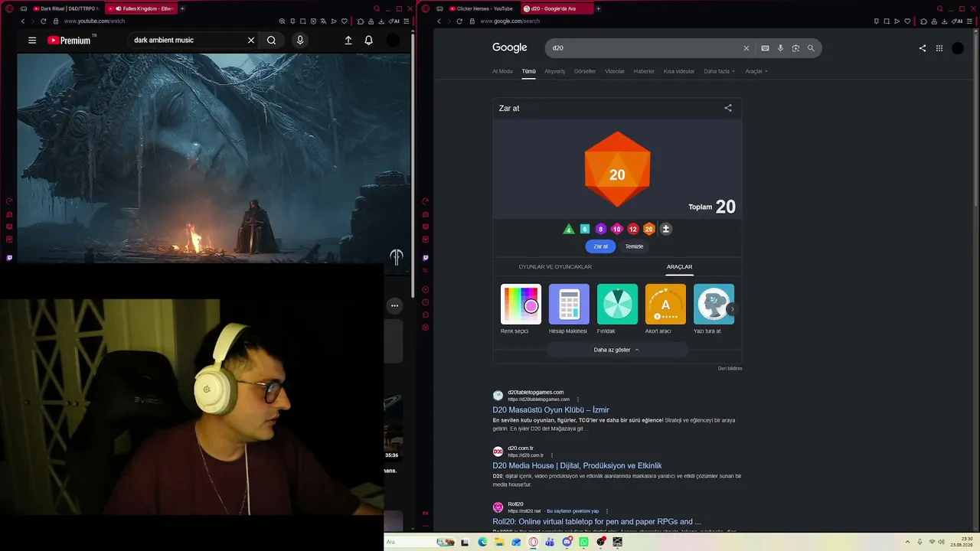Screen dimensions: 980x551
Task: Click the blue 'Zar at' roll button
Action: (x=601, y=246)
